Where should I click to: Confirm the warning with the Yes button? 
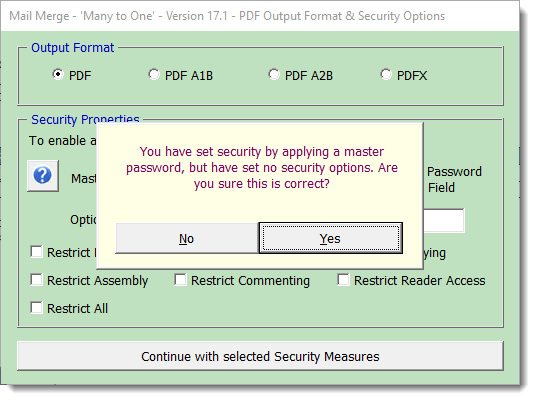(331, 238)
